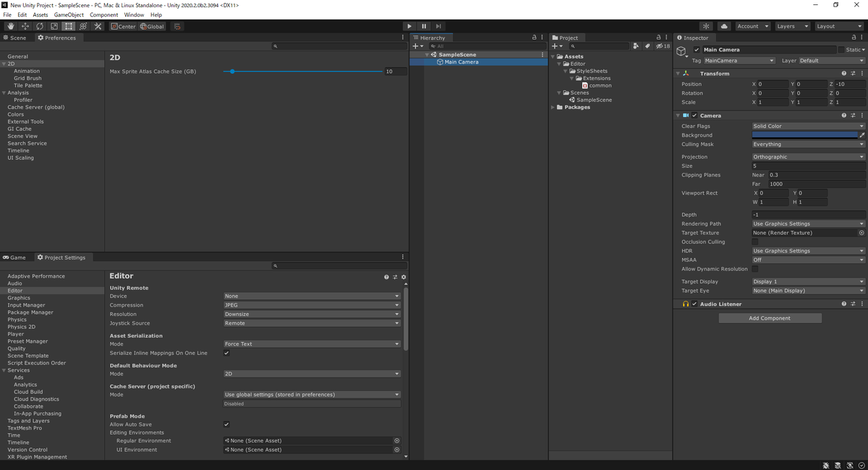Open Editor settings help icon
Screen dimensions: 868x470
[x=386, y=277]
